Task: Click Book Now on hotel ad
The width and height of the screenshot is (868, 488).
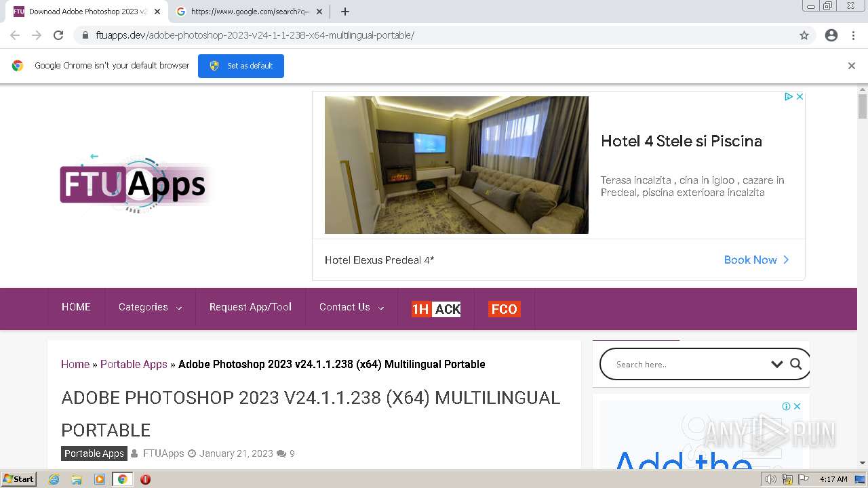Action: [756, 260]
